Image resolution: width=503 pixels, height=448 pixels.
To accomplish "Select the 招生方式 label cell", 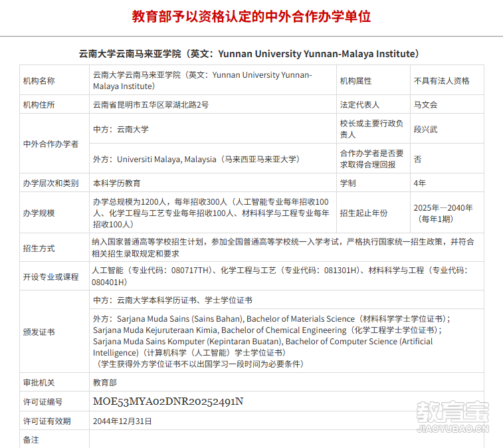I will coord(54,247).
